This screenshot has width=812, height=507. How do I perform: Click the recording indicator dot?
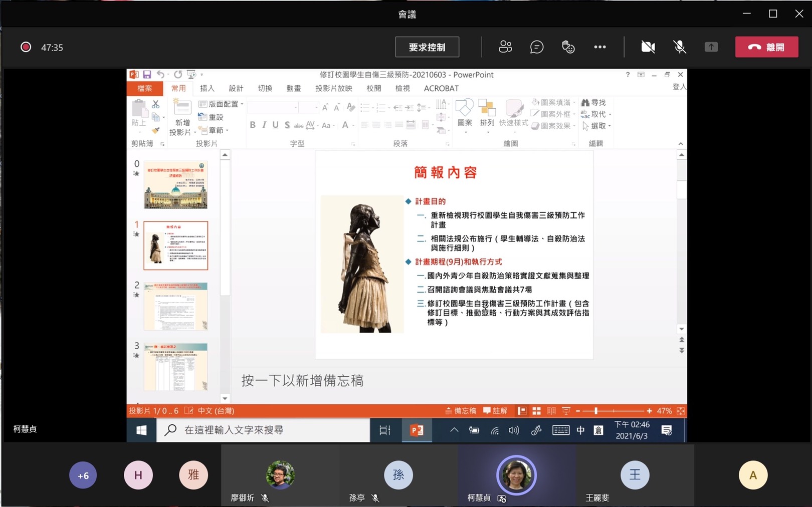(x=26, y=47)
